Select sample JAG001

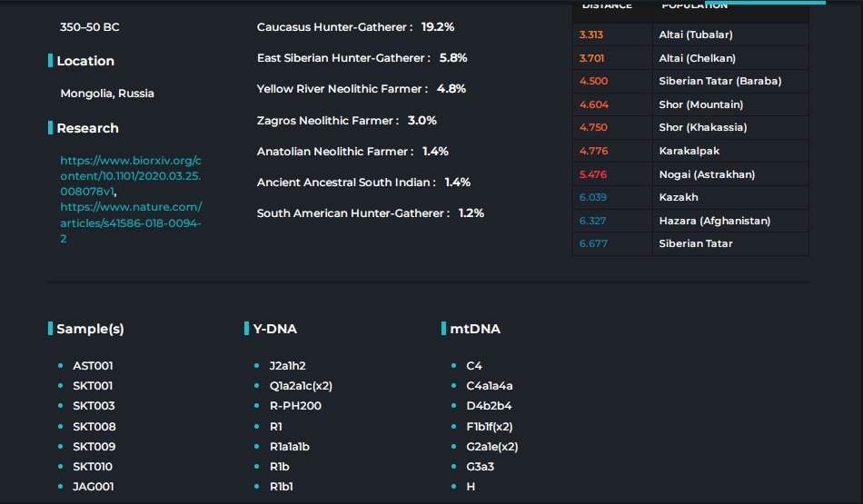(94, 487)
